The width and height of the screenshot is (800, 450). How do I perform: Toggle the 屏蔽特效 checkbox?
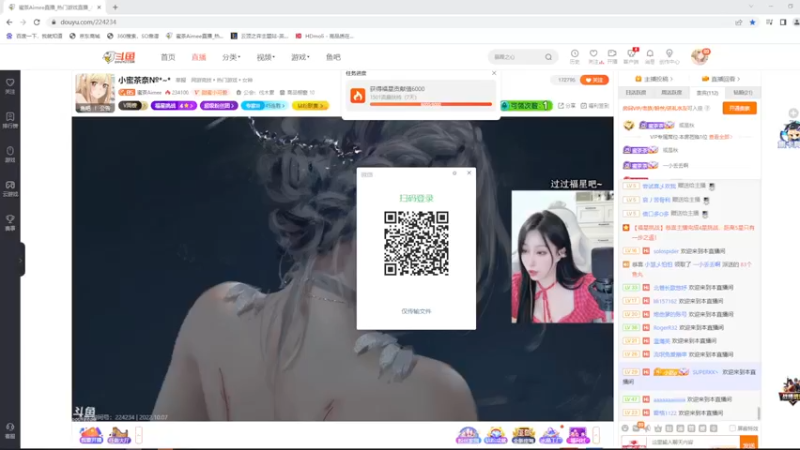[733, 429]
